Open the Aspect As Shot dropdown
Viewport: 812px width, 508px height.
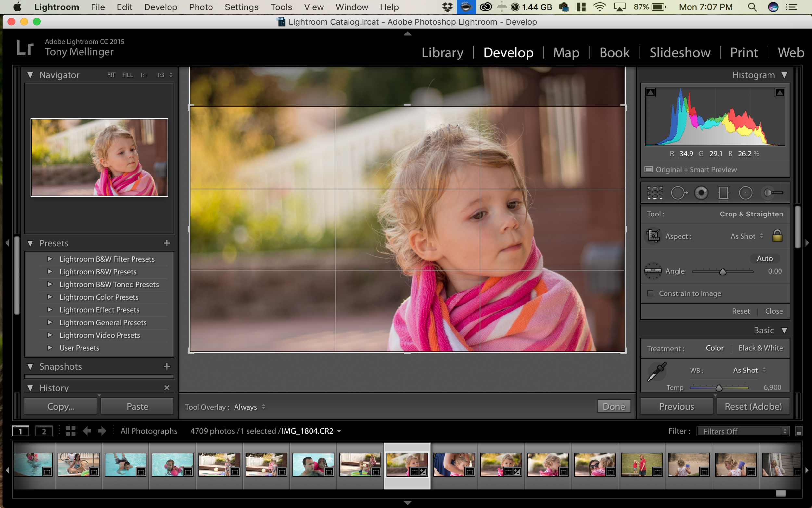[746, 236]
